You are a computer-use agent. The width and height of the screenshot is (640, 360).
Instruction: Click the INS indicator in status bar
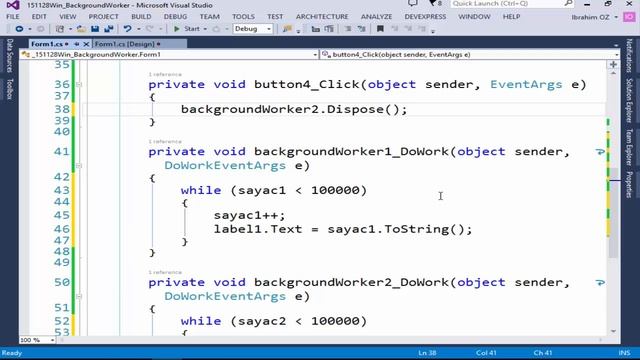click(624, 353)
